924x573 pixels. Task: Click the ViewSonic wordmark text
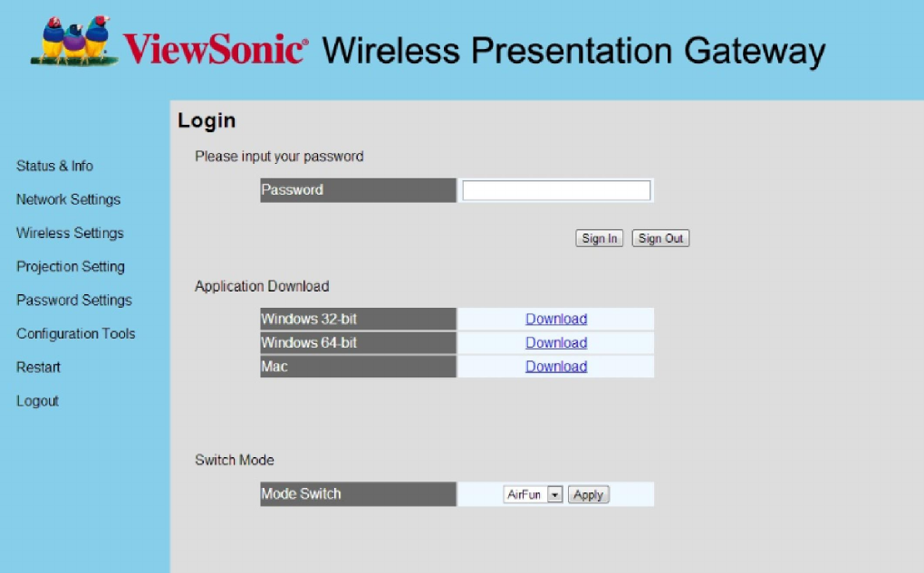[x=215, y=49]
